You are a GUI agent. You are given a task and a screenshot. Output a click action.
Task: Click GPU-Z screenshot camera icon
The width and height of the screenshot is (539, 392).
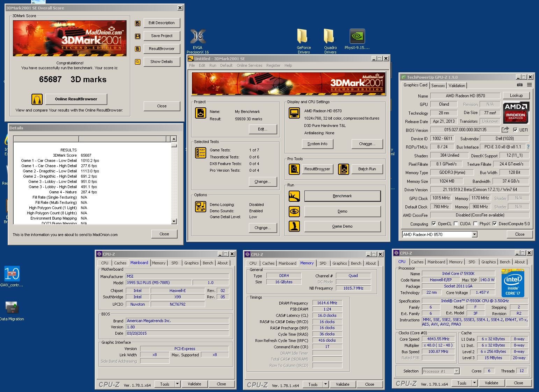pos(520,85)
